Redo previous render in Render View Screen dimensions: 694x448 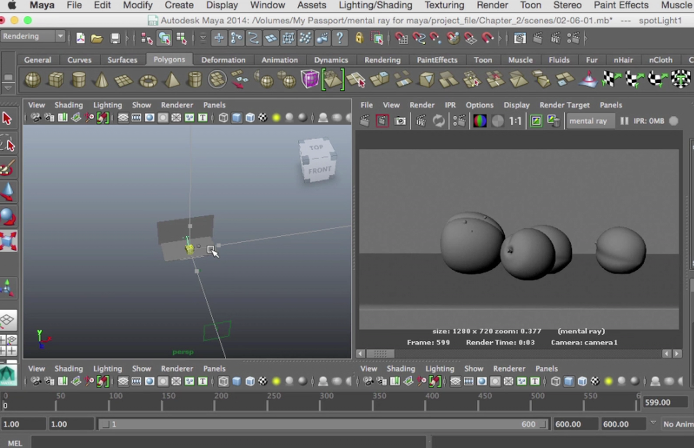[365, 121]
